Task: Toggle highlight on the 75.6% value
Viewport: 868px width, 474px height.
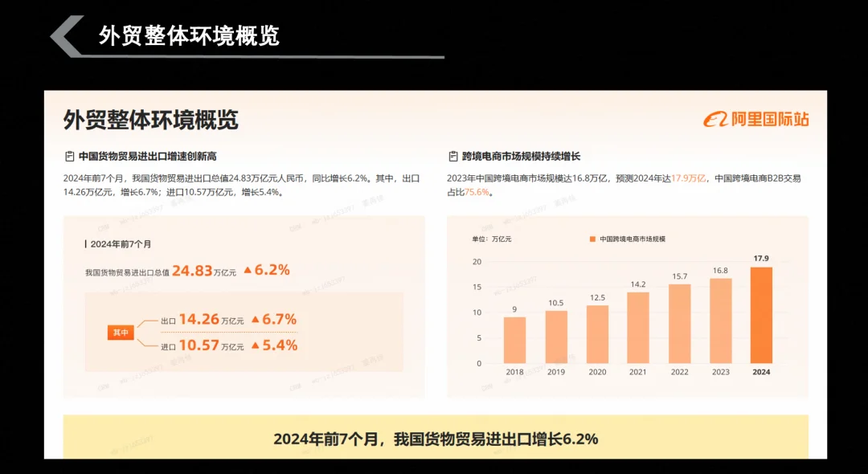Action: pyautogui.click(x=477, y=192)
